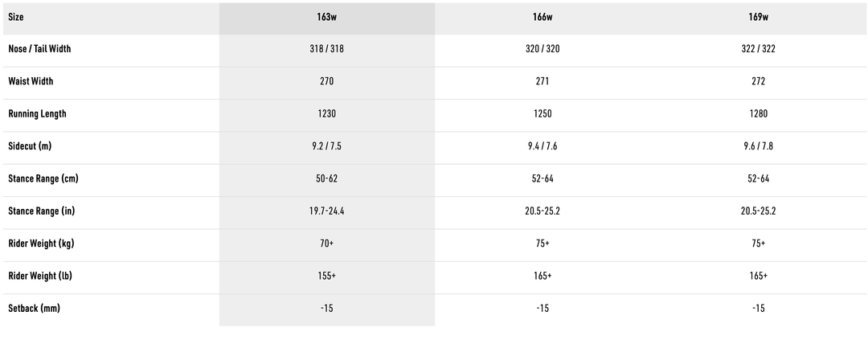Click the Setback (mm) row label

point(34,308)
